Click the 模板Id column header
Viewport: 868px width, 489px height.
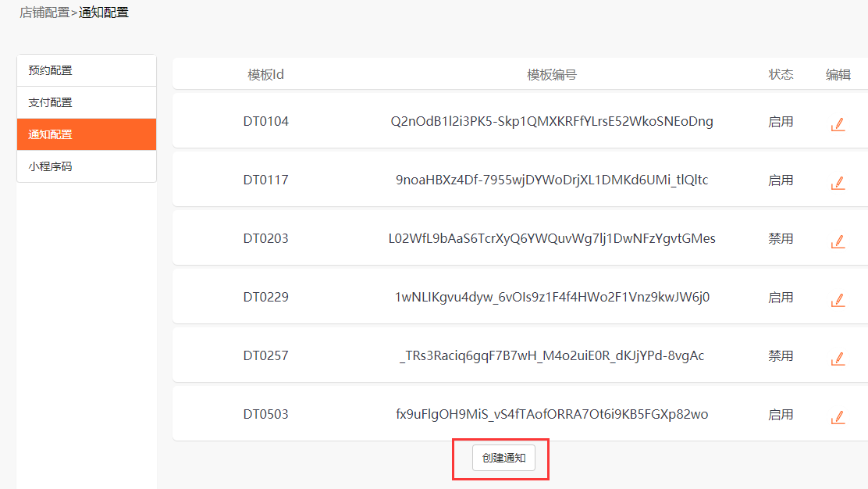[265, 75]
